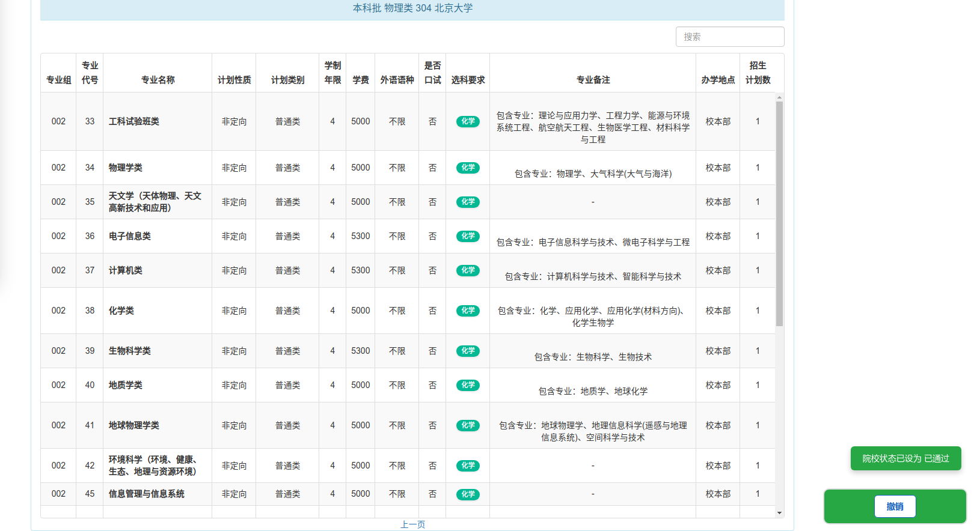Select the 地质学类 major name
This screenshot has height=531, width=980.
pyautogui.click(x=126, y=385)
